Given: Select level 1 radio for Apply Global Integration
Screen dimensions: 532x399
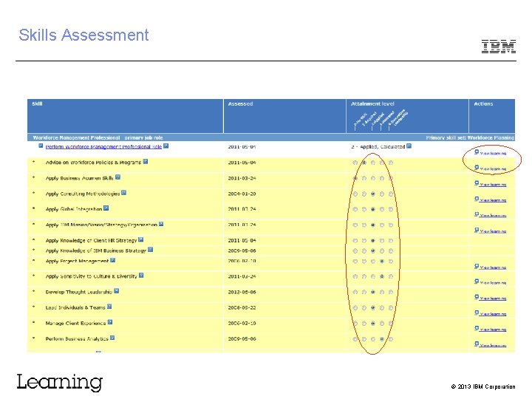Looking at the screenshot, I should (x=364, y=209).
